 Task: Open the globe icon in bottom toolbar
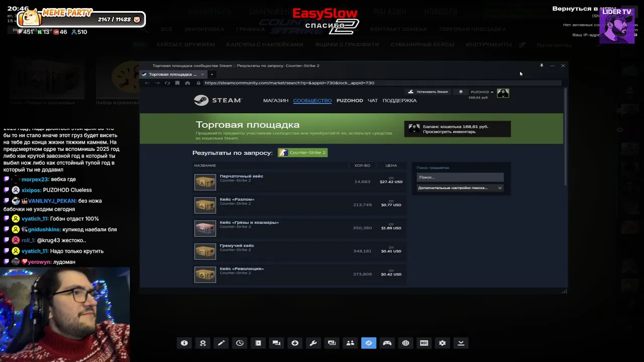tap(406, 343)
